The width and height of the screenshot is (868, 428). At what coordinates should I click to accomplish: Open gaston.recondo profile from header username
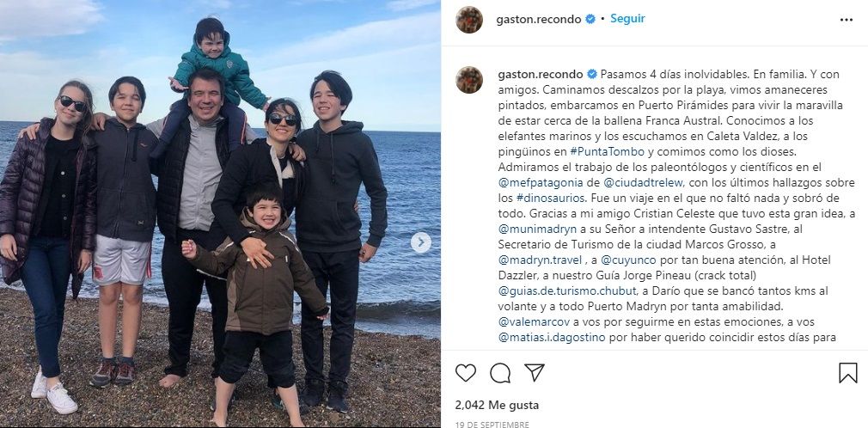539,20
